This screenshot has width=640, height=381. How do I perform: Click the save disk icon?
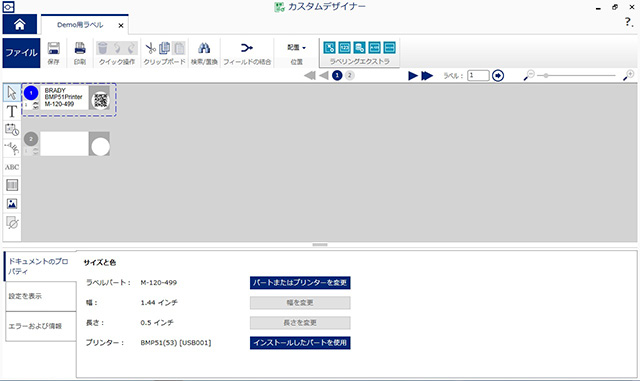click(53, 48)
